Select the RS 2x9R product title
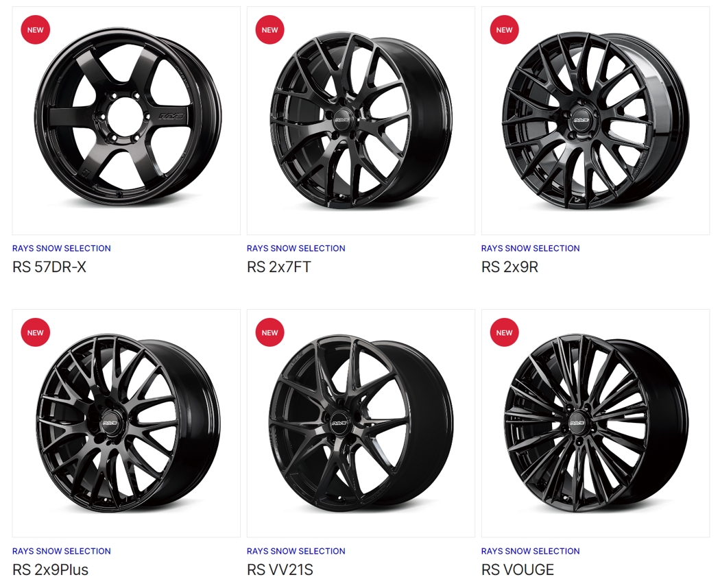720x588 pixels. tap(509, 267)
